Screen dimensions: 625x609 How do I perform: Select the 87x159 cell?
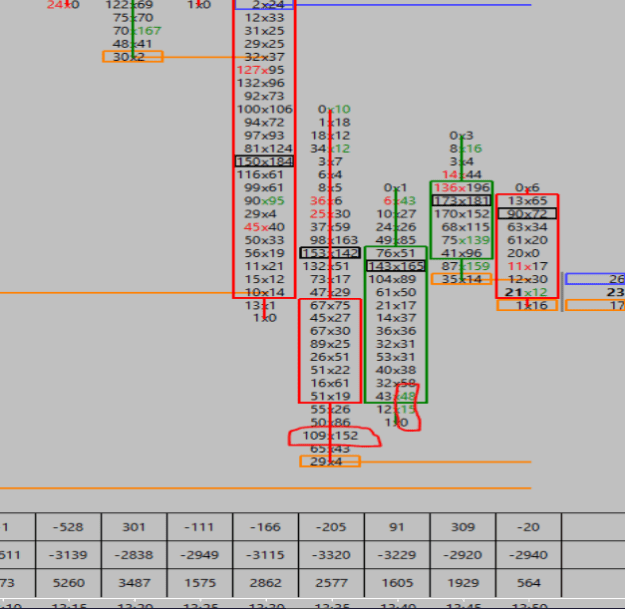(466, 266)
